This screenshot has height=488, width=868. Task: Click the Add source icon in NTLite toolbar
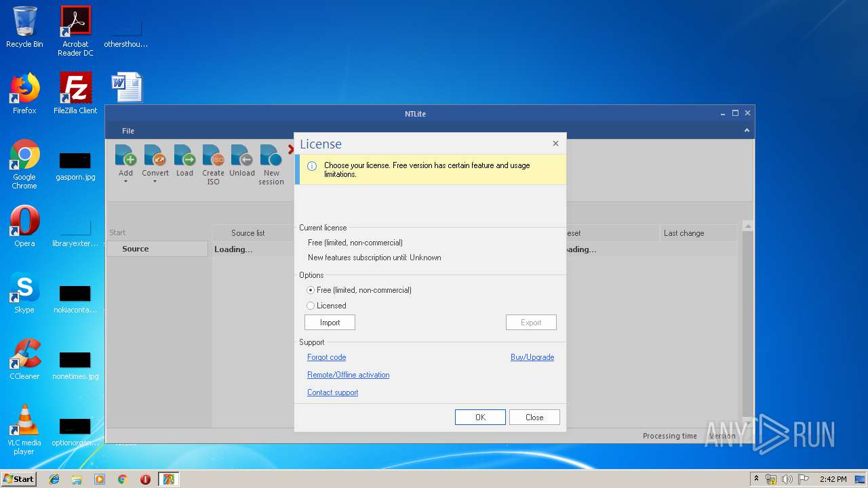tap(125, 156)
